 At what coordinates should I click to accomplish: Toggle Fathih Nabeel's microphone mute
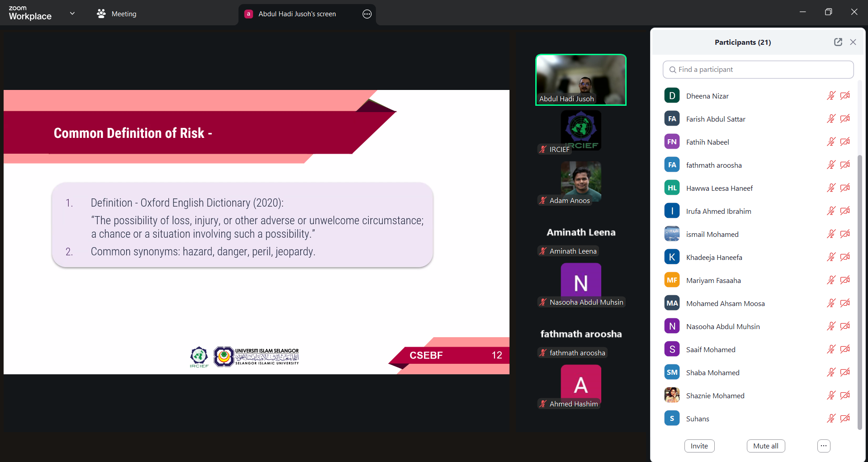[831, 142]
